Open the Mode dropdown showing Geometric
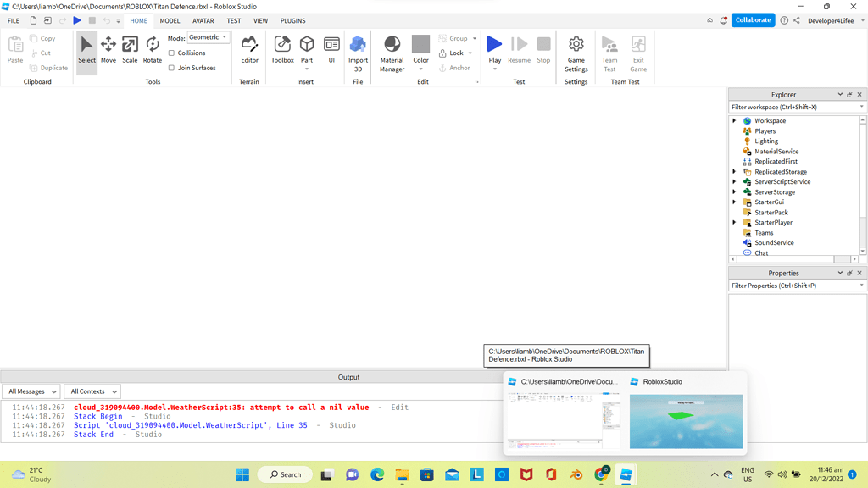The width and height of the screenshot is (868, 488). tap(208, 36)
